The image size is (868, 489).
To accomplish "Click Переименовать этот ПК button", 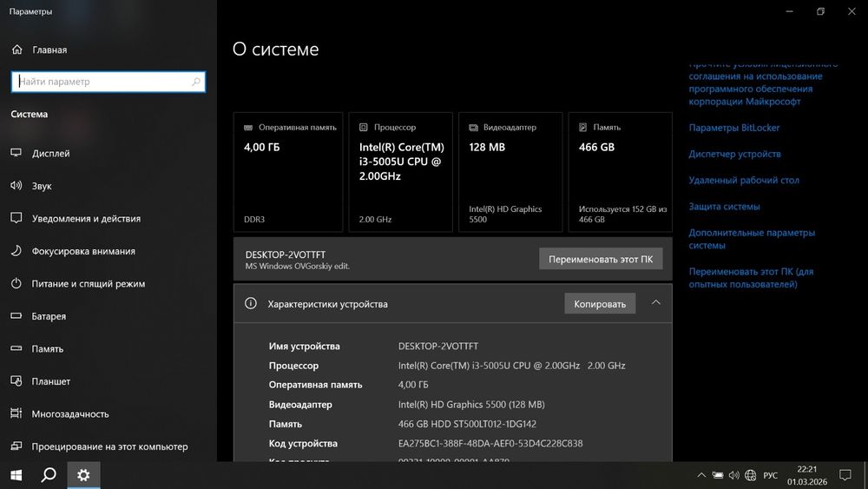I will (x=601, y=259).
